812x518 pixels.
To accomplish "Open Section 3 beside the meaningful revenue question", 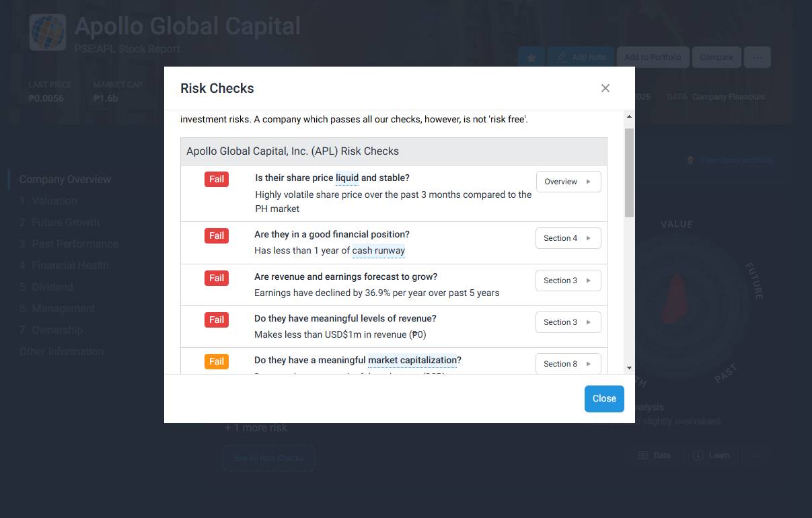I will click(568, 322).
